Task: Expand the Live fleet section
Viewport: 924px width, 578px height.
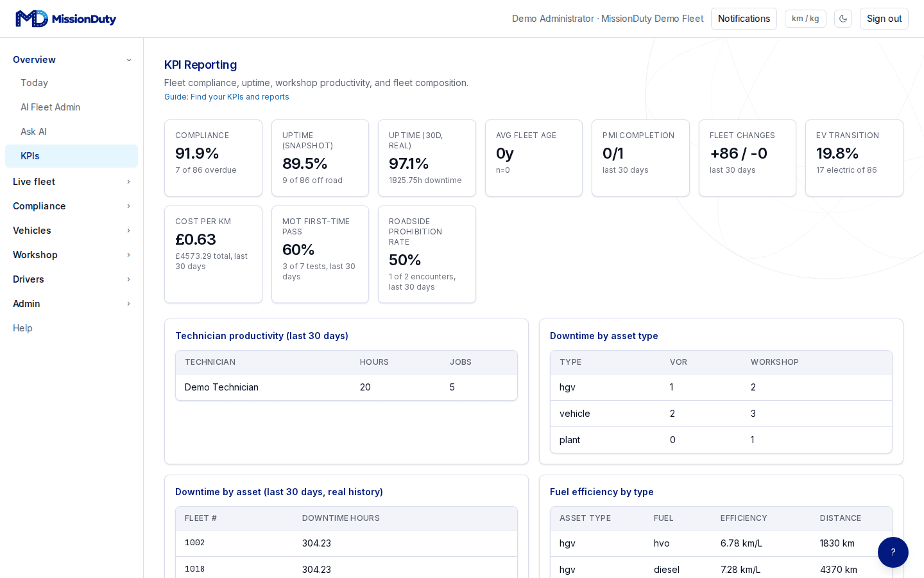Action: click(x=71, y=182)
